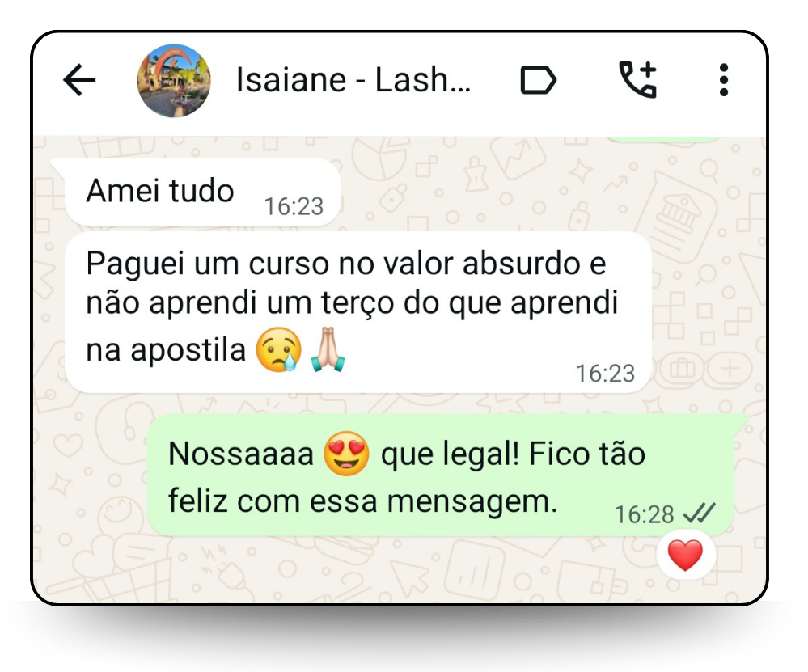Tap the 16:23 timestamp beside "Amei tudo"
Screen dimensions: 808x672
[294, 207]
